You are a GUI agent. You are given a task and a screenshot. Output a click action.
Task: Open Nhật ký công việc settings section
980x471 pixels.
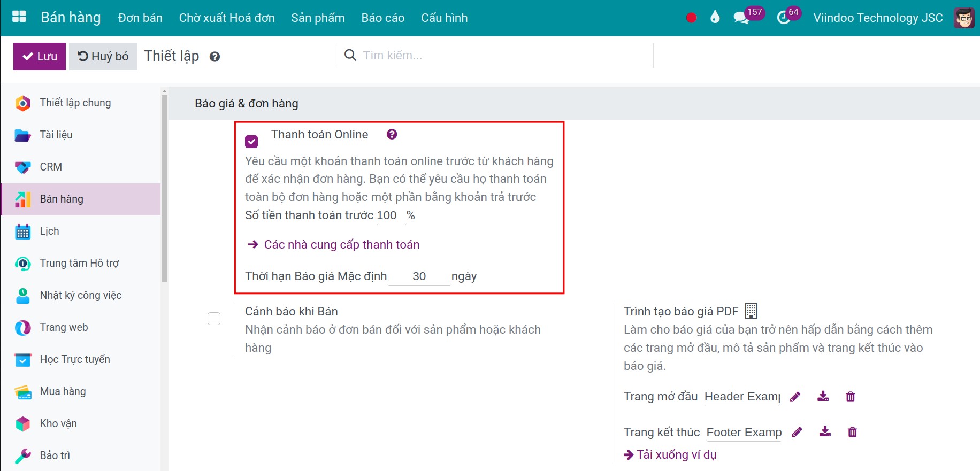[81, 295]
